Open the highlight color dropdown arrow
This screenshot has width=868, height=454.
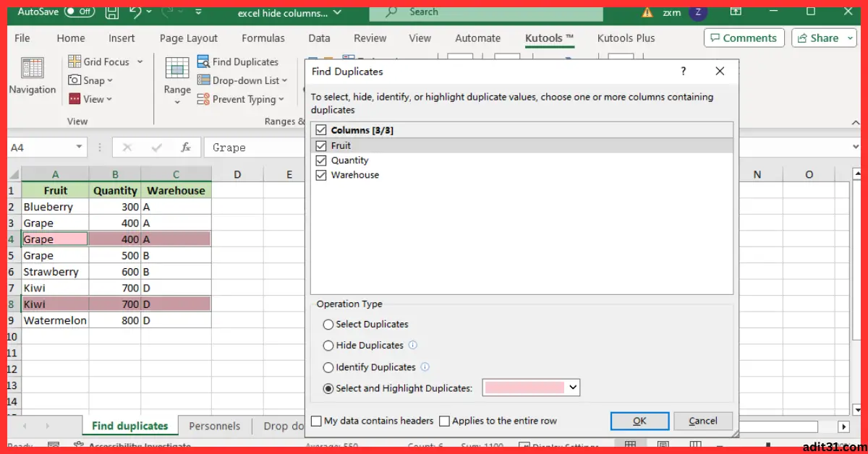pyautogui.click(x=573, y=387)
